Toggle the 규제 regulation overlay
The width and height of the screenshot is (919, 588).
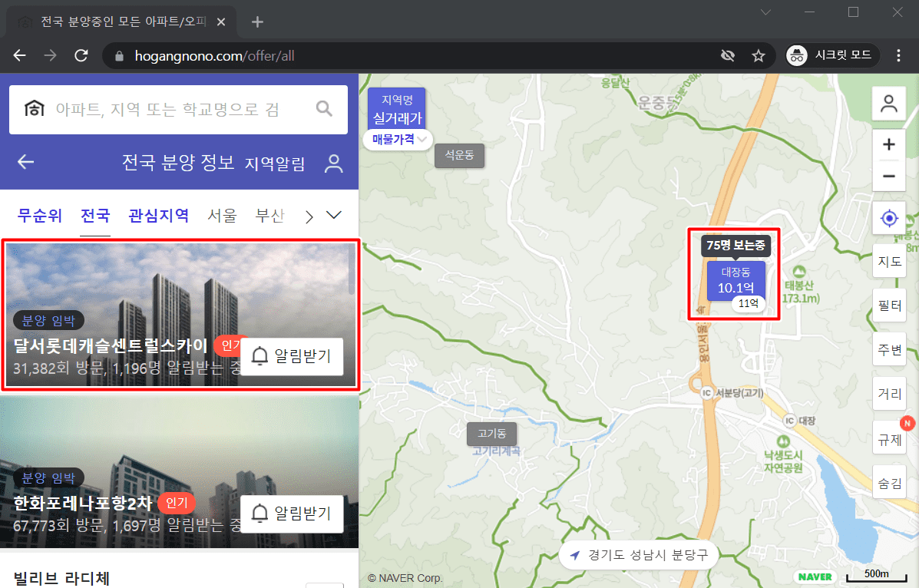tap(889, 438)
